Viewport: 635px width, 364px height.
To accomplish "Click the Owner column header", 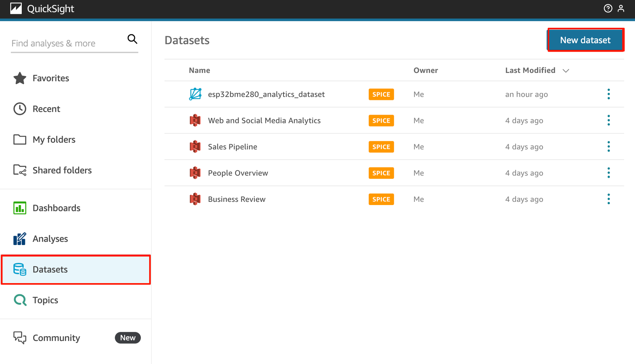I will click(x=426, y=70).
